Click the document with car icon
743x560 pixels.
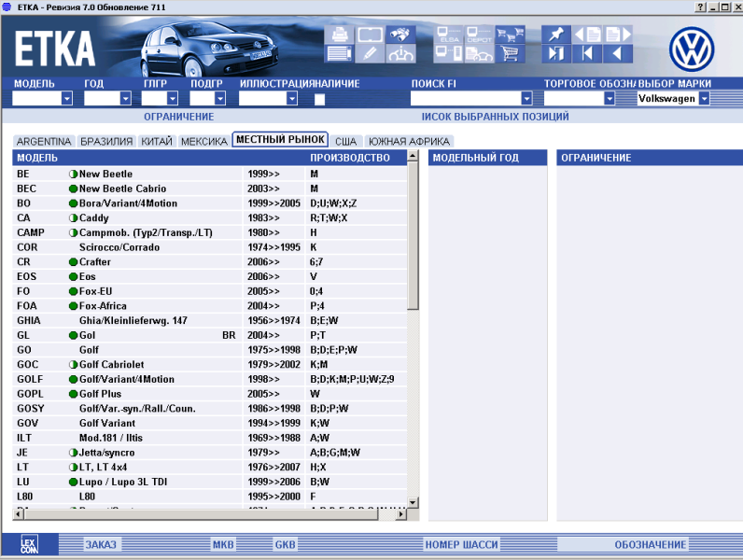(x=479, y=53)
